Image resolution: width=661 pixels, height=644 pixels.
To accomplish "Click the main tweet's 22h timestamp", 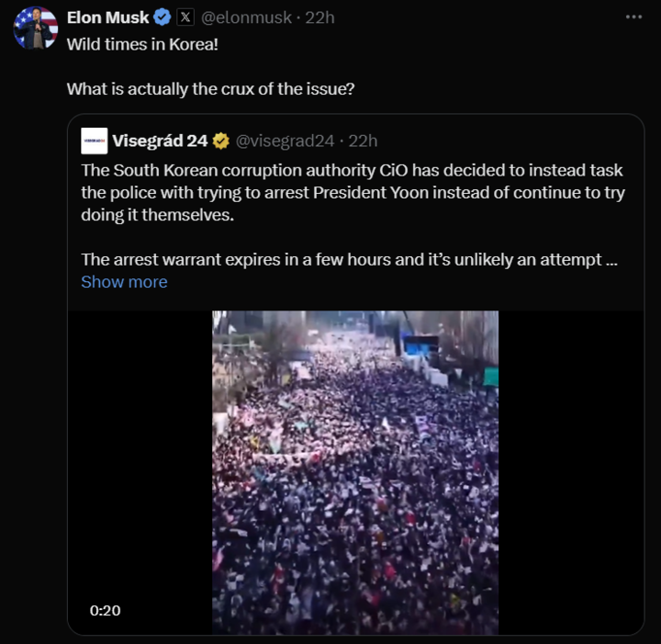I will tap(319, 17).
